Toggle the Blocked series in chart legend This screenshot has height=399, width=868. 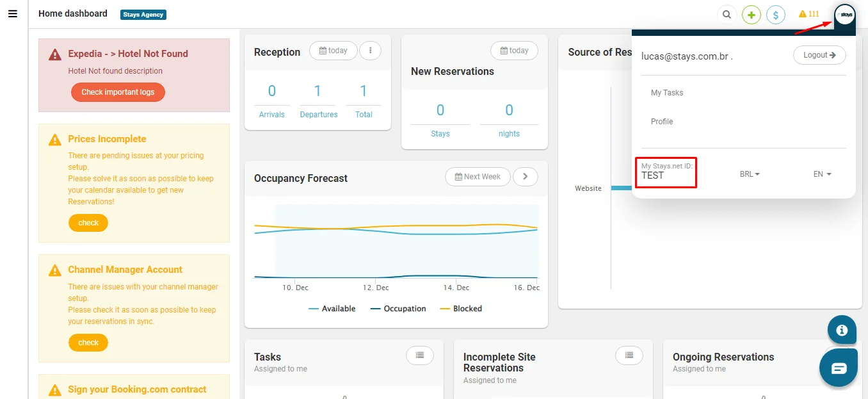tap(461, 309)
